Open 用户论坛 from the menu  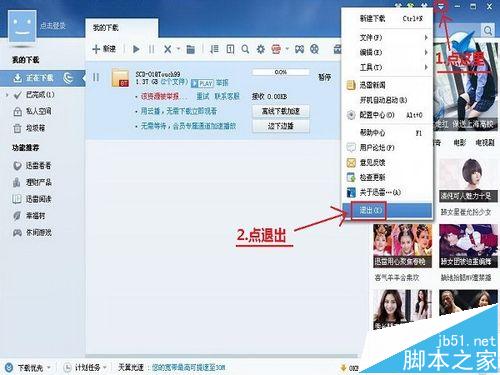(387, 147)
